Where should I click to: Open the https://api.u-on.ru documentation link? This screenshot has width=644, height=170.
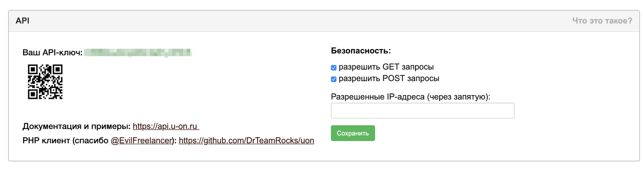166,127
